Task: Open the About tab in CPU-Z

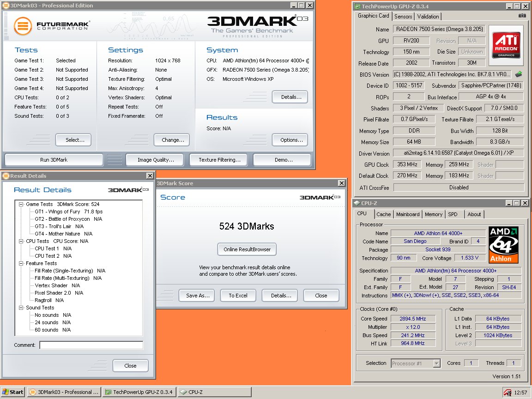Action: (474, 214)
